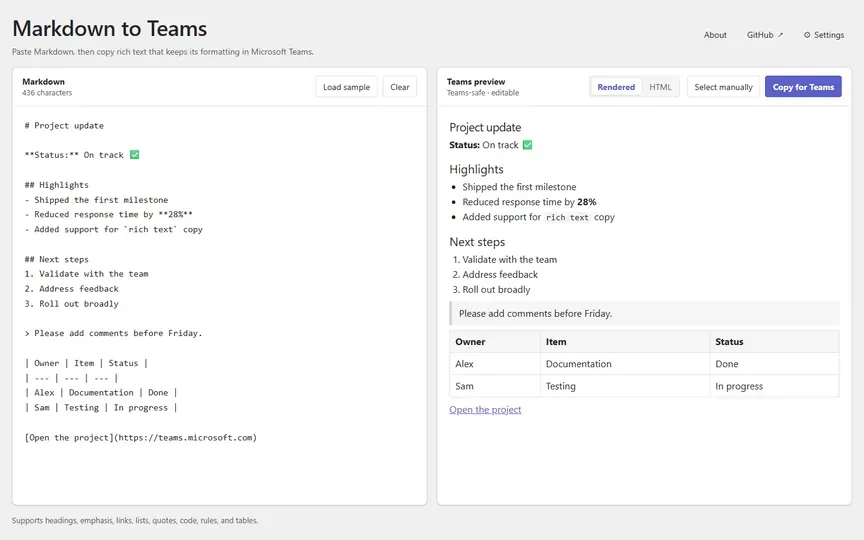Click the Load sample button
864x540 pixels.
(x=346, y=87)
